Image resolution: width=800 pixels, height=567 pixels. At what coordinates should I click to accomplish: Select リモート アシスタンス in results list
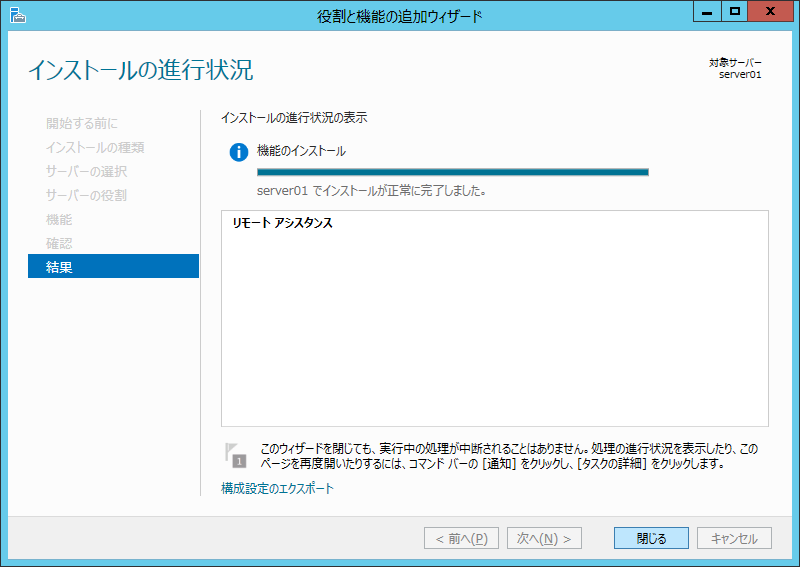(283, 224)
